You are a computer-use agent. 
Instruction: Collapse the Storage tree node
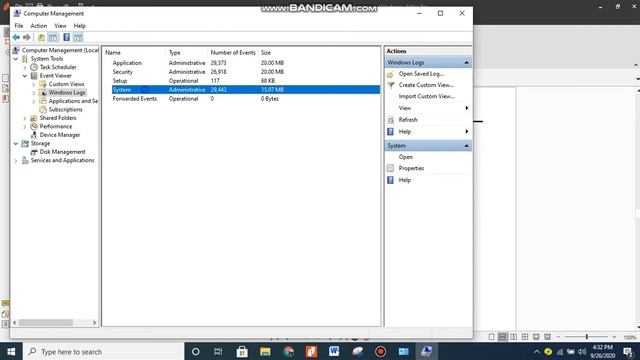coord(16,144)
